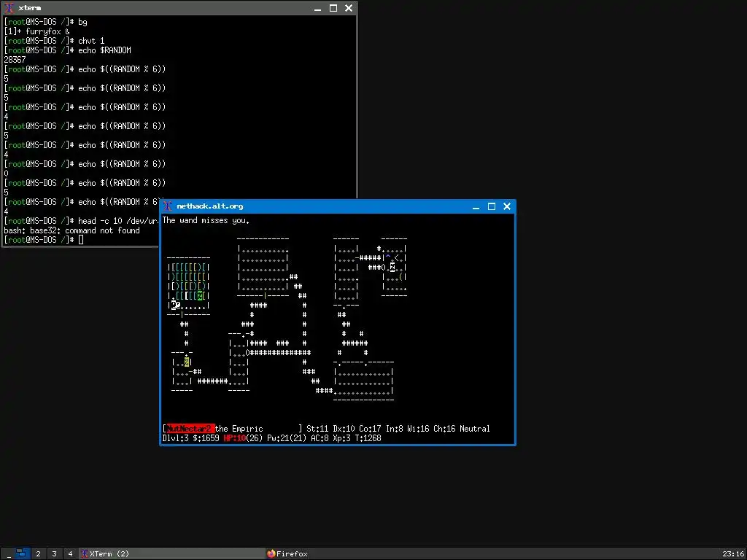
Task: Click the underscore icon at the taskbar's start
Action: [9, 554]
